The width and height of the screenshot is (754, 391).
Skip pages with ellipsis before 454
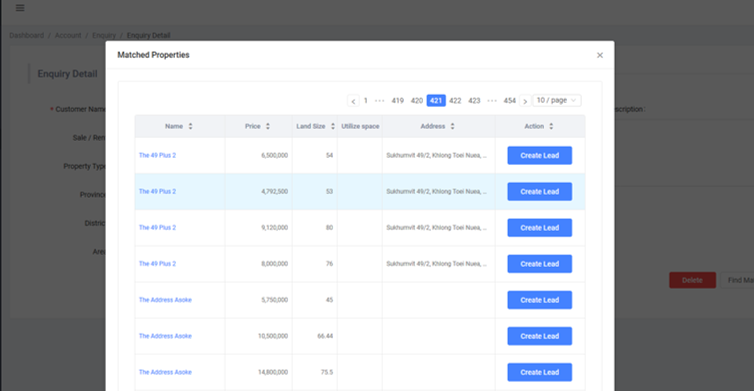(491, 101)
